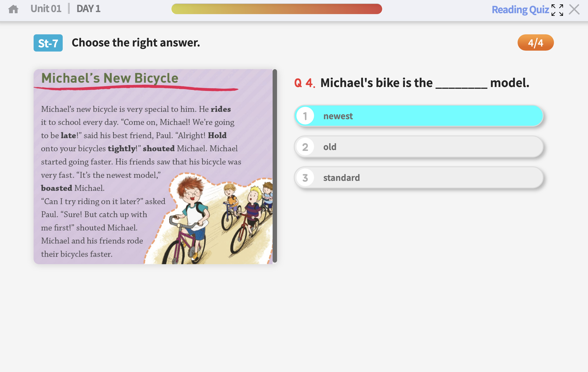Click the Unit 01 breadcrumb
The image size is (588, 372).
[46, 9]
